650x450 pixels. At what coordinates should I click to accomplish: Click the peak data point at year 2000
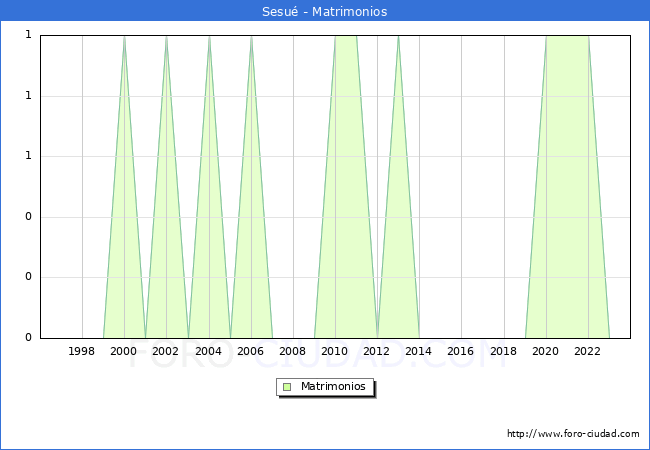pos(124,37)
